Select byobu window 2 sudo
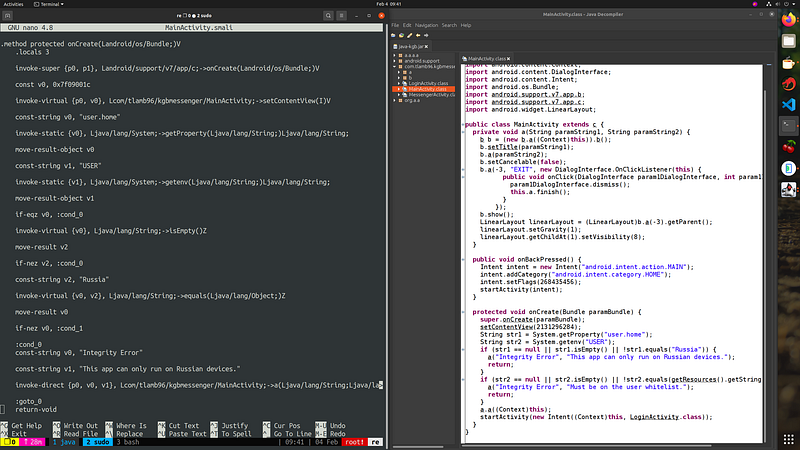800x450 pixels. point(97,442)
